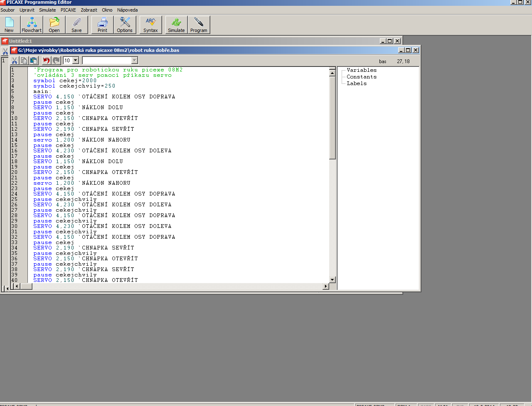Click comment line 'ovládání 3 serv pomocí příkazu servo'
The width and height of the screenshot is (532, 406).
(103, 75)
